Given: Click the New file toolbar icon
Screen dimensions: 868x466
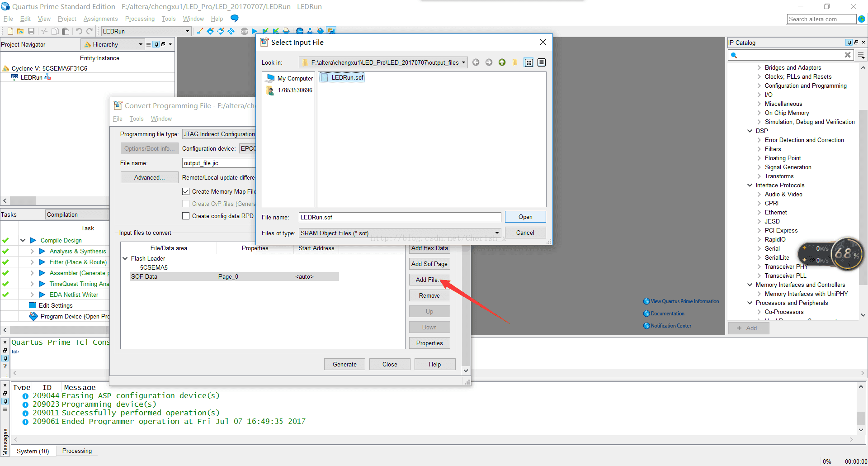Looking at the screenshot, I should pos(10,31).
